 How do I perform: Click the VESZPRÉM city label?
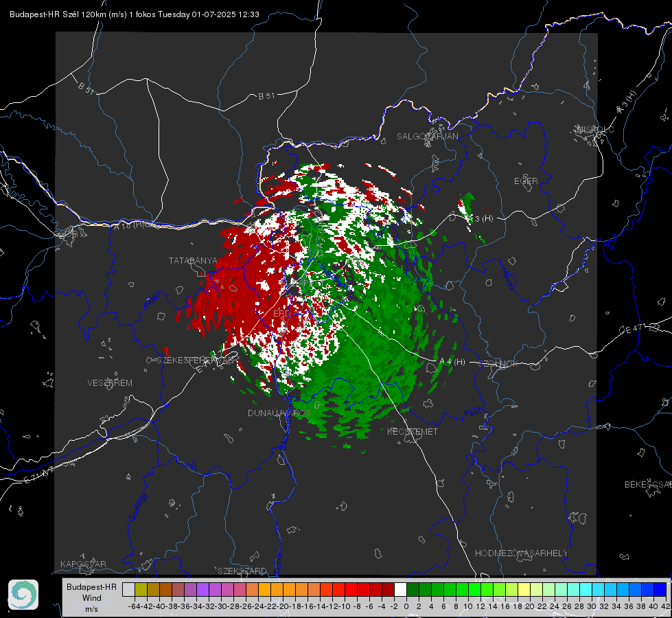(x=110, y=382)
